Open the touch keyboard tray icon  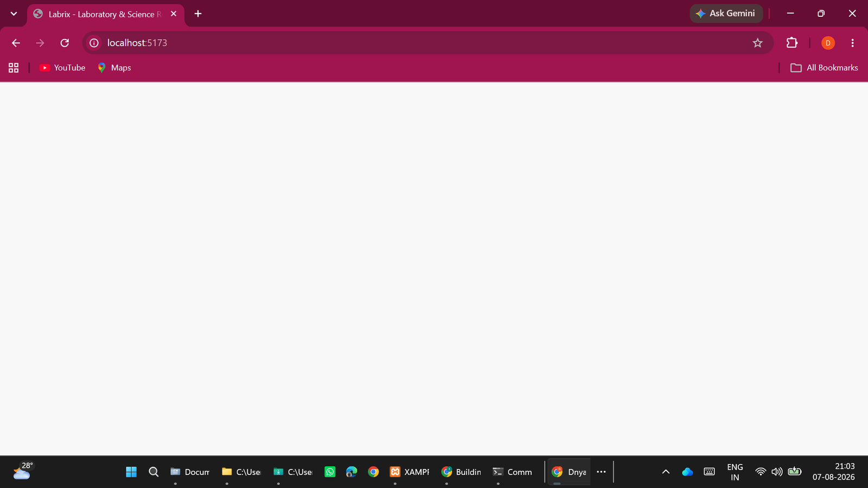tap(709, 472)
